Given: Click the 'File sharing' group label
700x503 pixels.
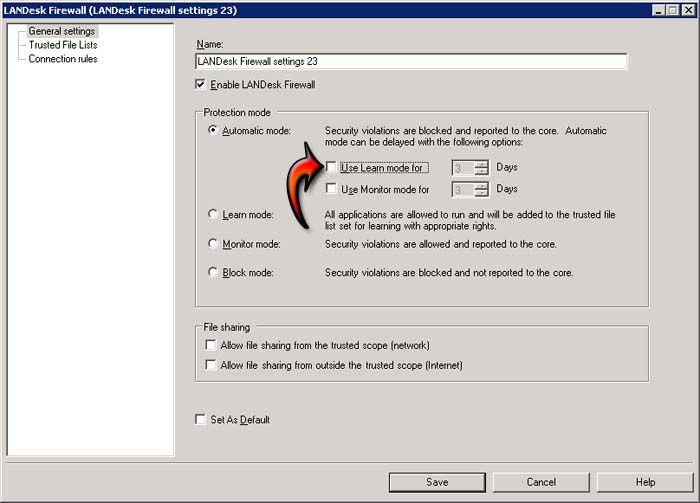Looking at the screenshot, I should point(227,327).
